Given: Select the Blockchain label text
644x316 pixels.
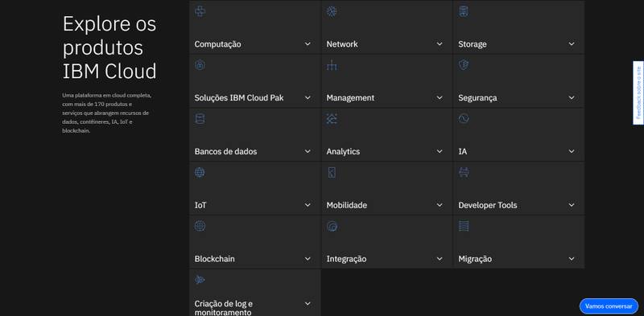Looking at the screenshot, I should point(214,260).
